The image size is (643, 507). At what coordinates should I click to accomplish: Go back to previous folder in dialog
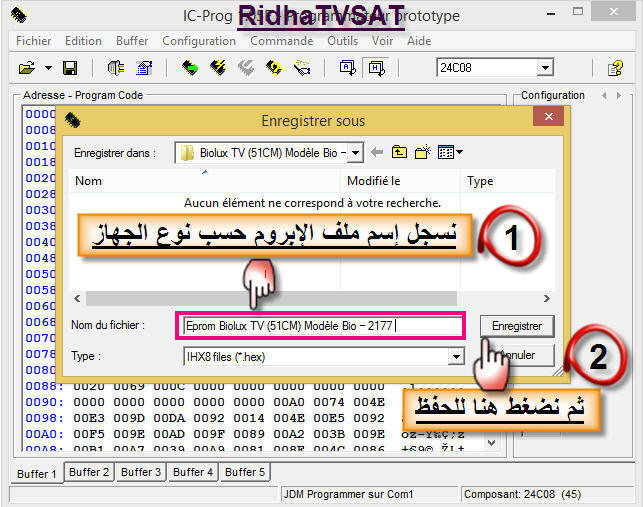point(377,152)
